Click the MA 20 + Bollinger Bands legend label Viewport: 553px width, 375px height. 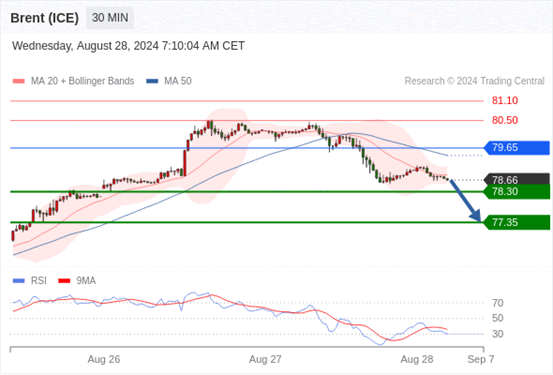(83, 81)
